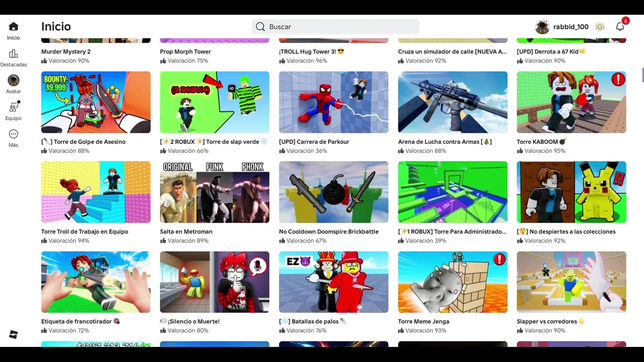Open No Cooldown Doomspire Brickbattle thumbnail

(x=334, y=192)
